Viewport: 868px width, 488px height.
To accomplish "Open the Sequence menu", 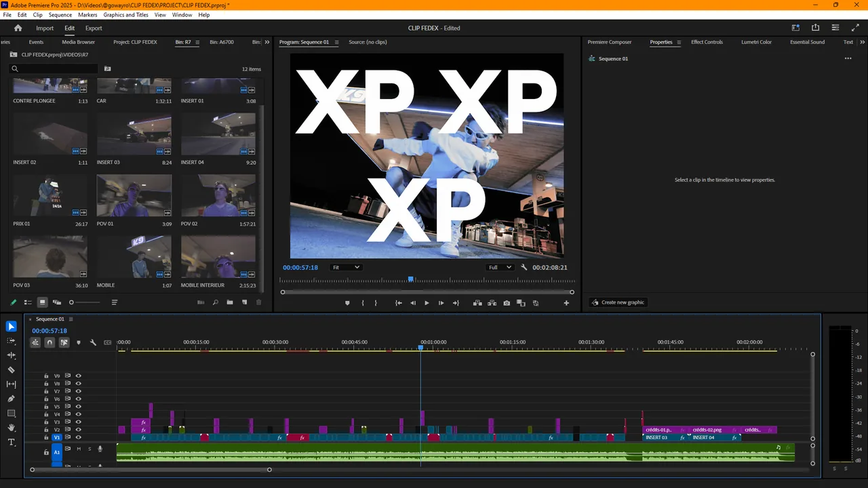I will (60, 14).
